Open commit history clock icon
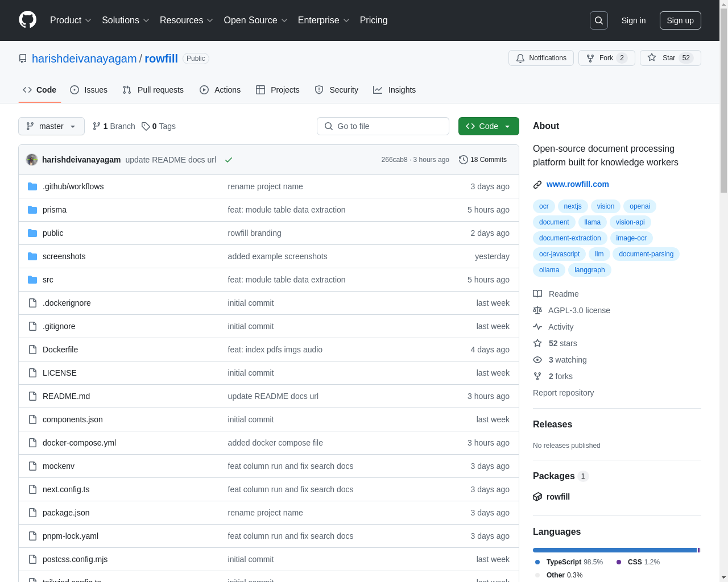 coord(463,160)
